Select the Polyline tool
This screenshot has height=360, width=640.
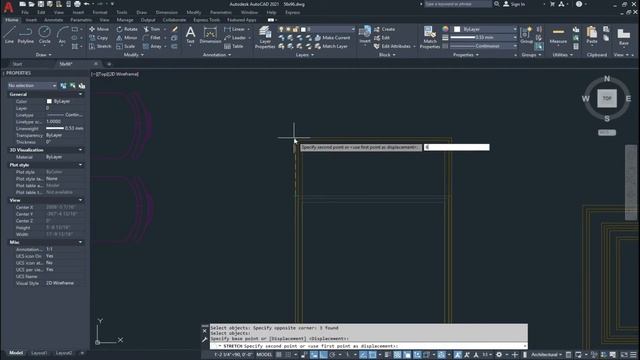pos(26,35)
